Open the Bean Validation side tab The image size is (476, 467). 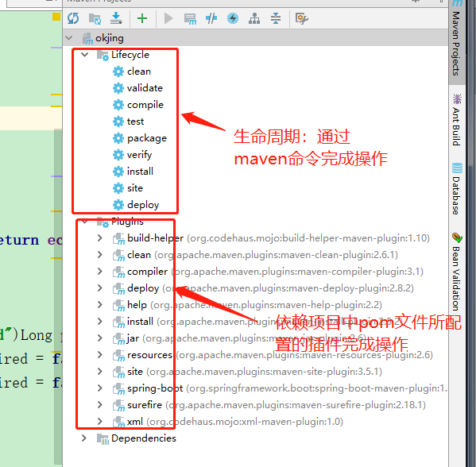coord(456,272)
